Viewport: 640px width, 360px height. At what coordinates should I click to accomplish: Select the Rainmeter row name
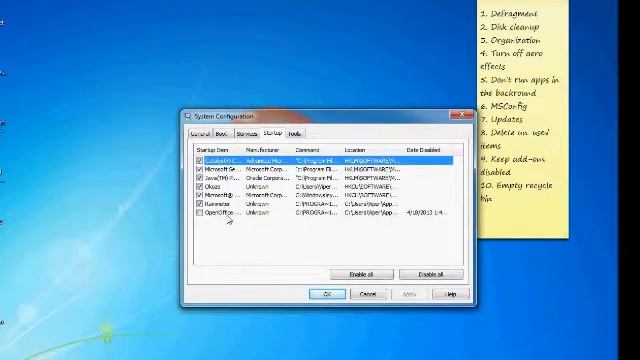217,204
